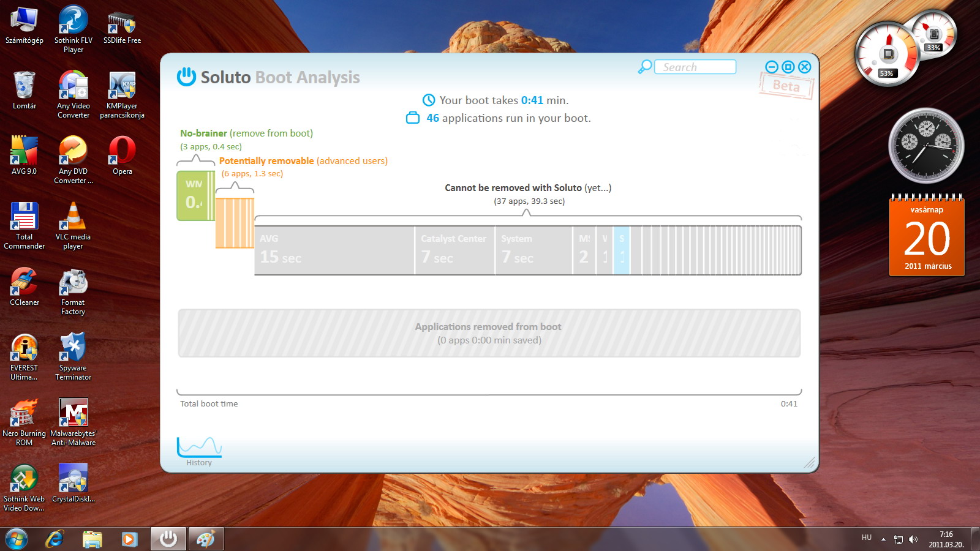
Task: Click the Soluto search magnifier icon
Action: tap(644, 67)
